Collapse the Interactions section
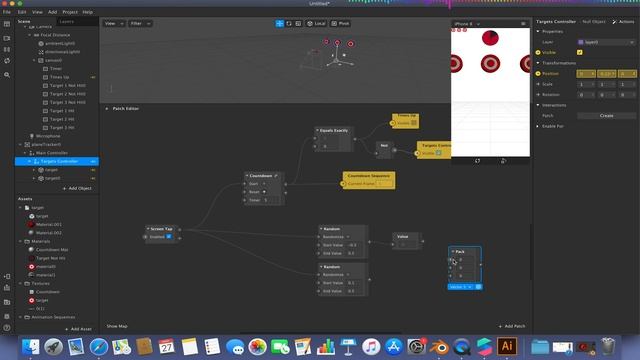Image resolution: width=640 pixels, height=360 pixels. (x=538, y=105)
